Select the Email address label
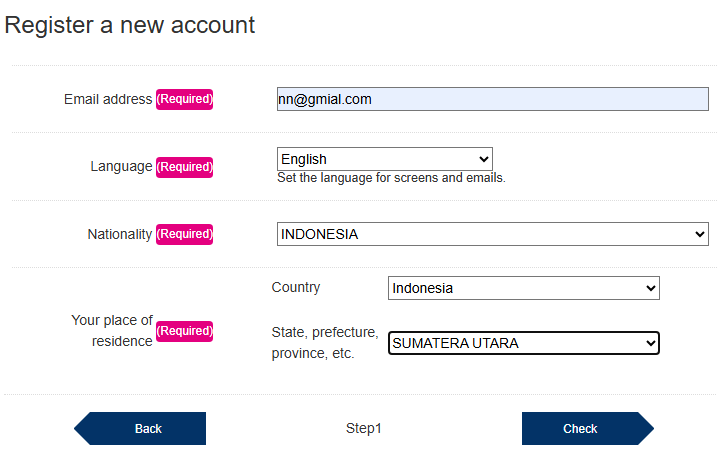 pyautogui.click(x=108, y=99)
